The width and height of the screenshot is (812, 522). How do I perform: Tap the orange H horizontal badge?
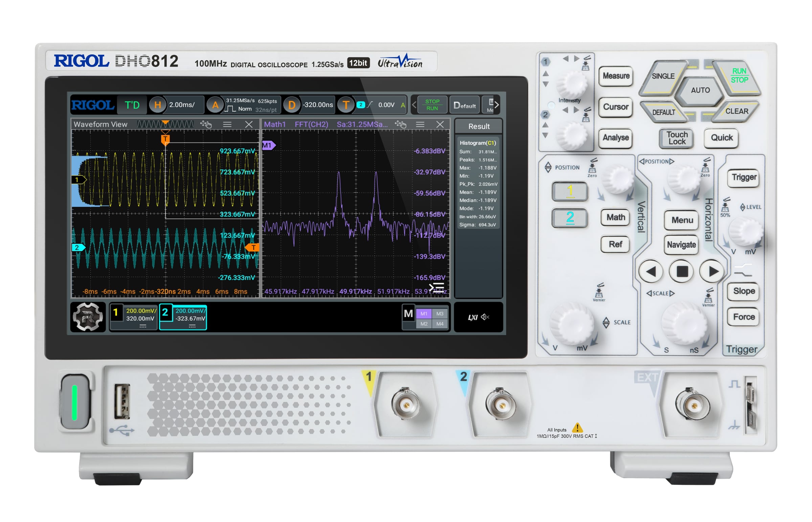(158, 105)
